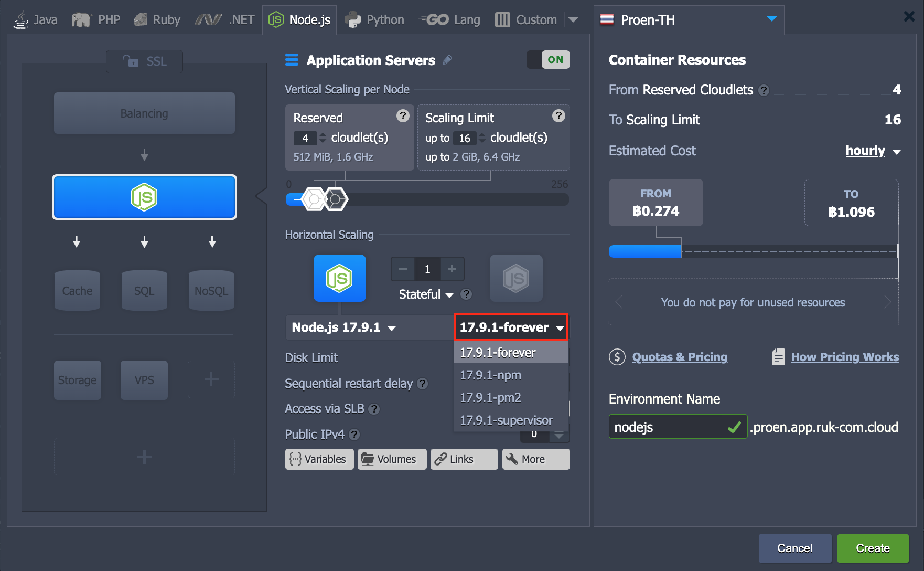Cancel the environment creation

795,548
